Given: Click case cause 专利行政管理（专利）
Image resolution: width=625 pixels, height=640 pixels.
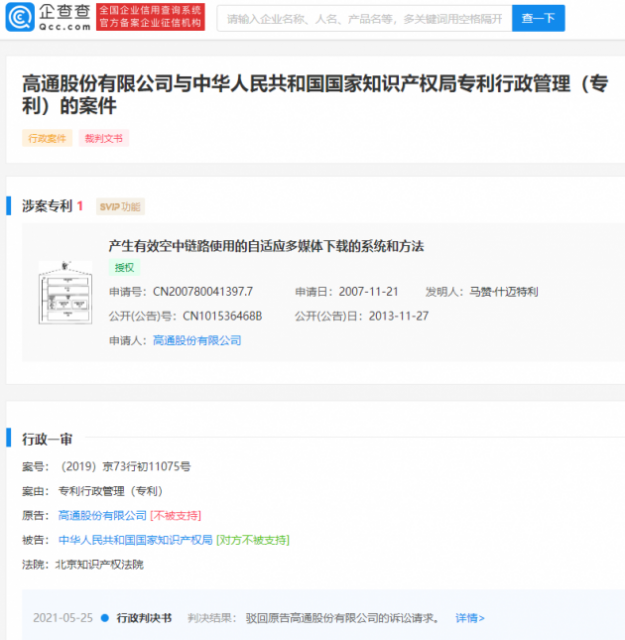Looking at the screenshot, I should click(111, 491).
